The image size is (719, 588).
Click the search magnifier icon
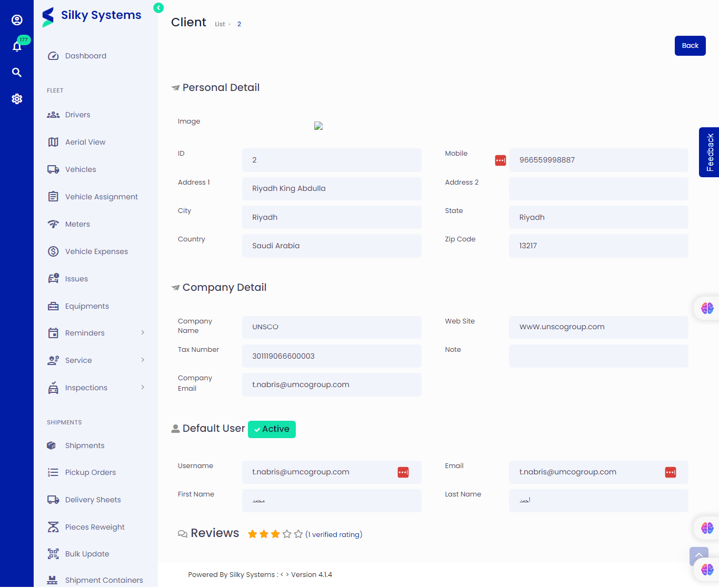click(17, 73)
